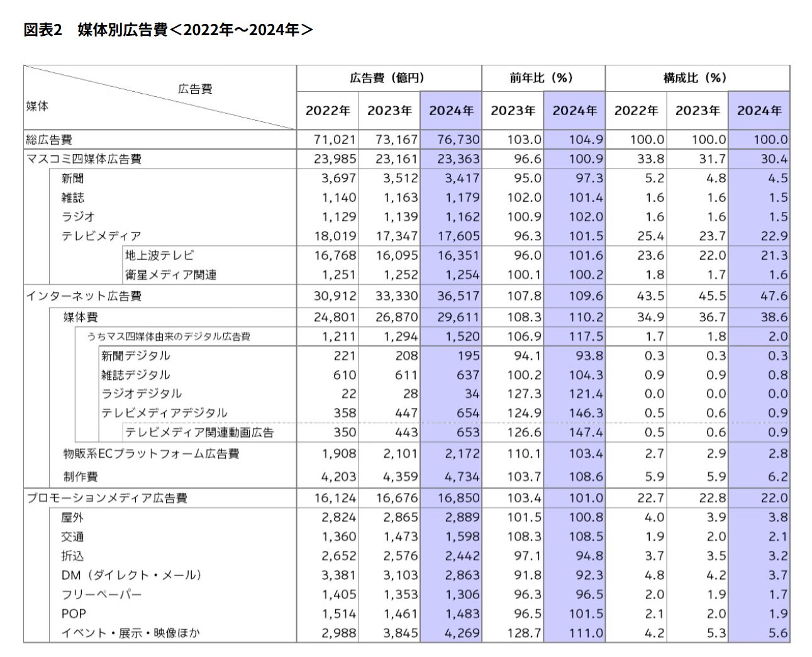Click the インターネット広告費 row label

click(x=84, y=296)
